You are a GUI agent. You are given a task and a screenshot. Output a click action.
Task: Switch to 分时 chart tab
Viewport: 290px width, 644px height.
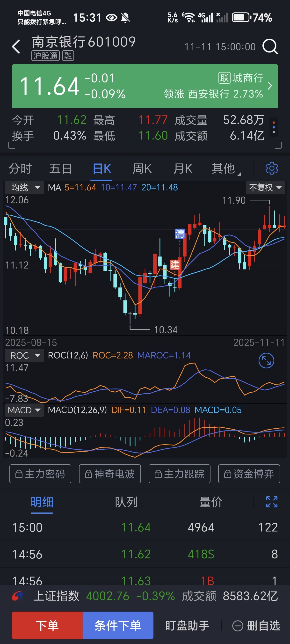[20, 168]
